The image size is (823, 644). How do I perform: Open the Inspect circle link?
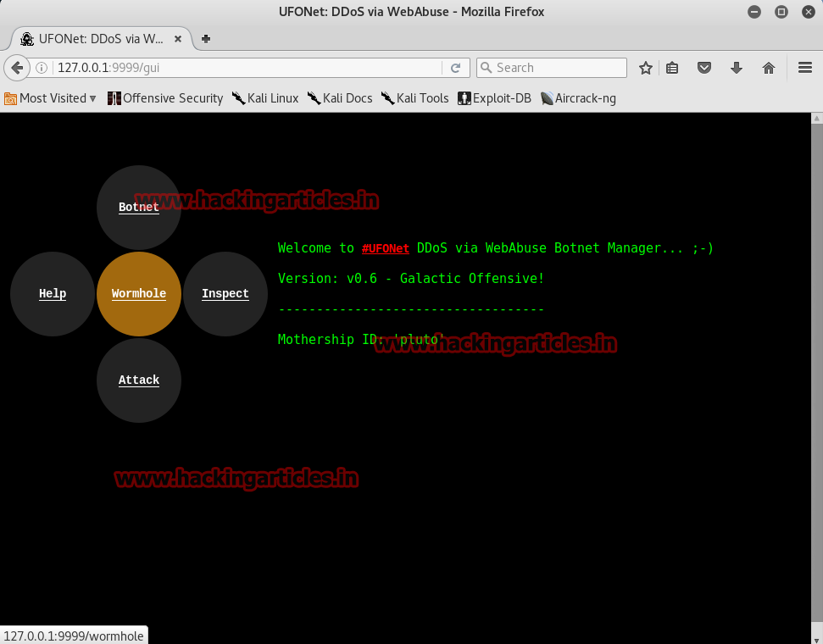coord(225,294)
